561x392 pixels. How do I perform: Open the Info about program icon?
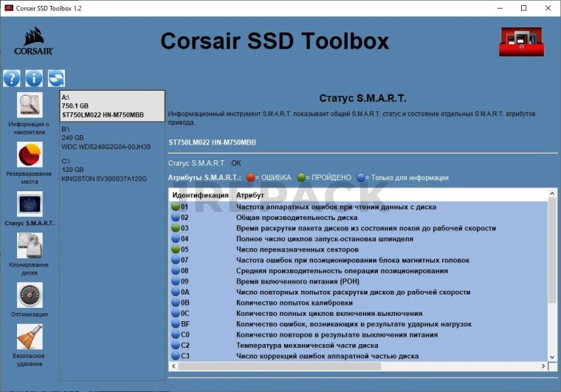point(34,78)
